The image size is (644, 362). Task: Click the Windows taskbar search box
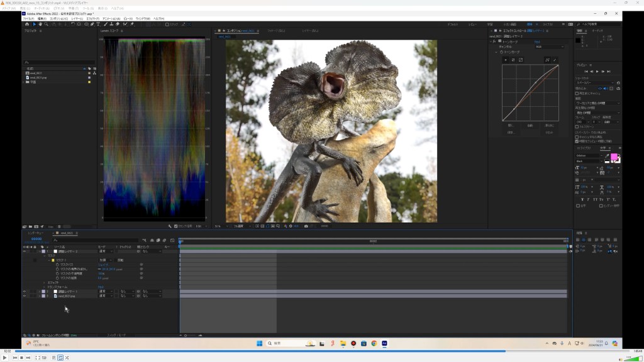pos(286,343)
